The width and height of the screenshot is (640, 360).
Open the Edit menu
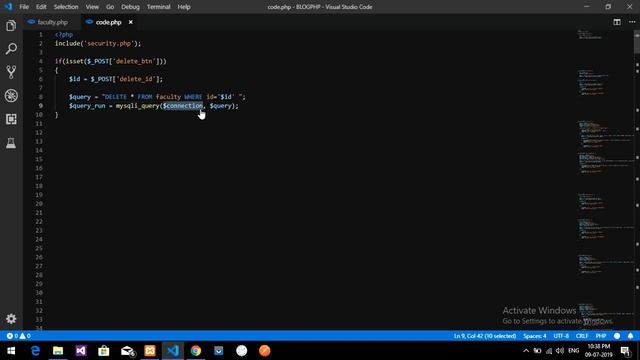(x=41, y=7)
